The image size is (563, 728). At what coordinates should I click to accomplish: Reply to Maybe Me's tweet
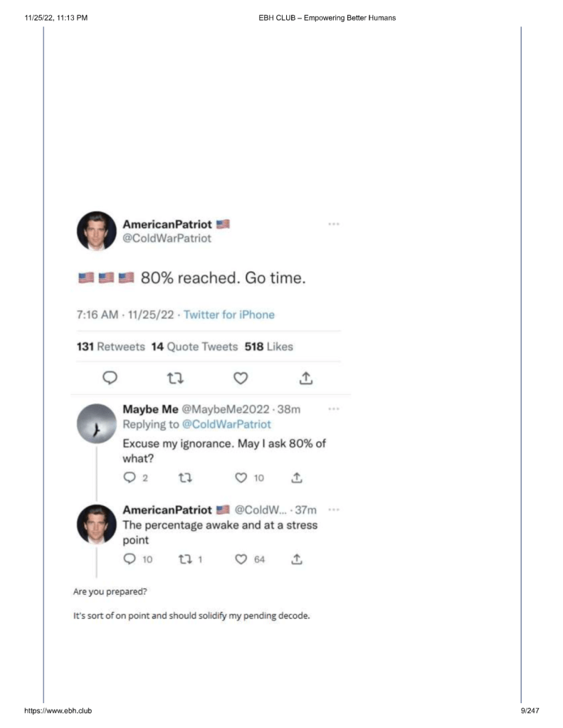tap(130, 478)
